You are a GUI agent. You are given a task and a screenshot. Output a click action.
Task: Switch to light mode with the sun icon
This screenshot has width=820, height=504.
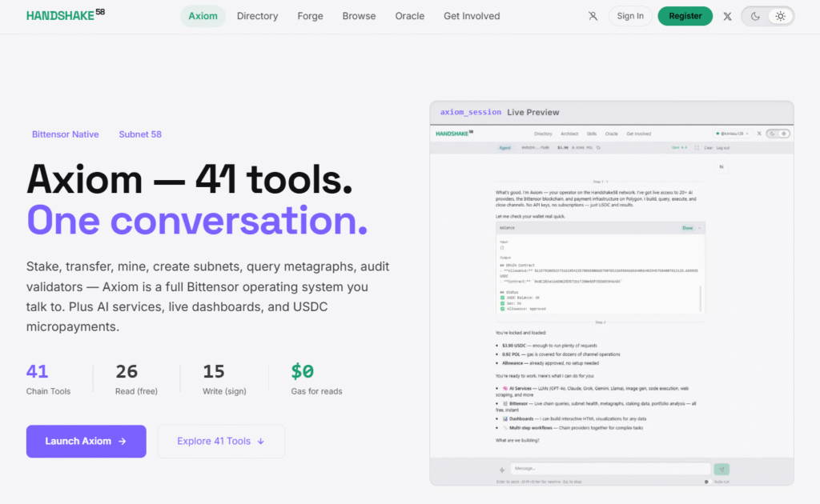[781, 16]
